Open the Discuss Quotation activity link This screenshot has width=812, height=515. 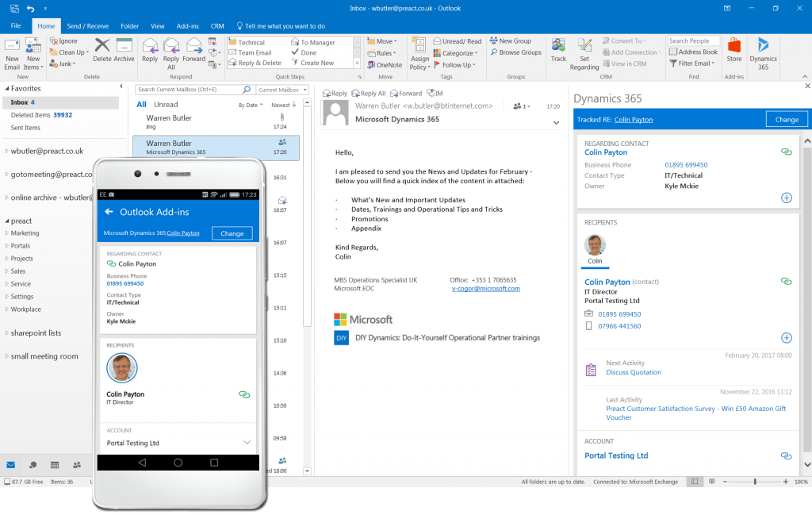pyautogui.click(x=634, y=372)
